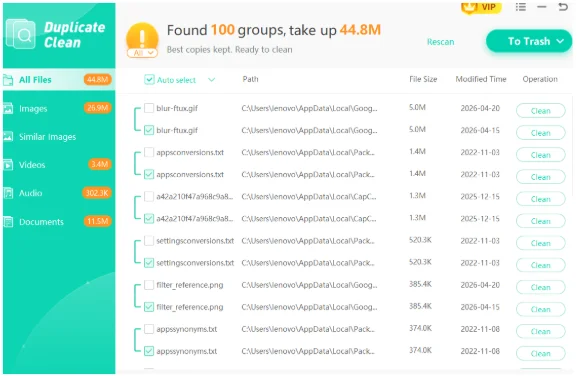Open the All Files category
The height and width of the screenshot is (376, 588).
[x=59, y=80]
